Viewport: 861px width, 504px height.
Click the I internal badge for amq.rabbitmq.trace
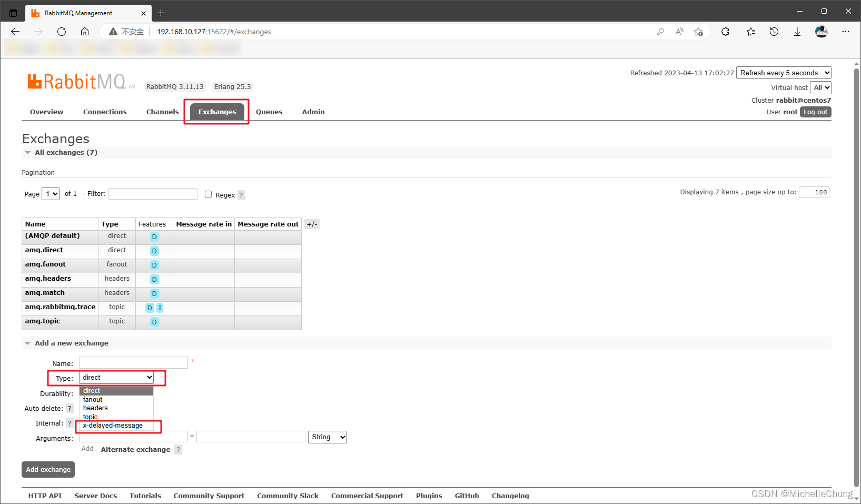coord(160,308)
